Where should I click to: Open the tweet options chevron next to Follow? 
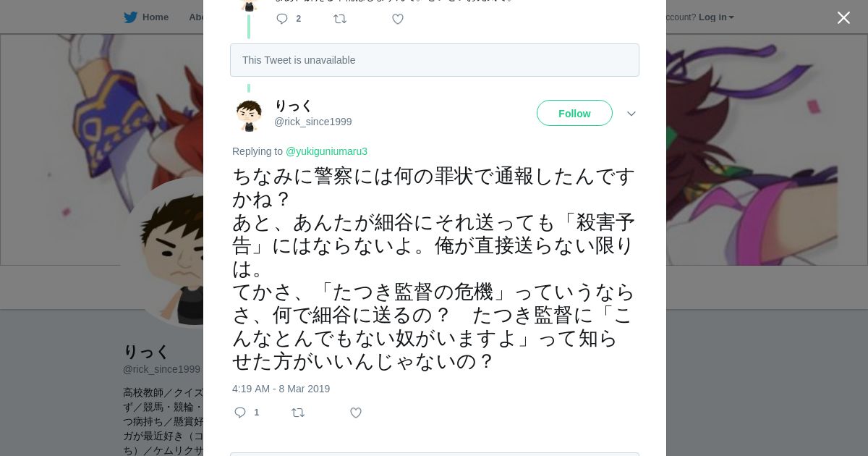click(x=631, y=114)
